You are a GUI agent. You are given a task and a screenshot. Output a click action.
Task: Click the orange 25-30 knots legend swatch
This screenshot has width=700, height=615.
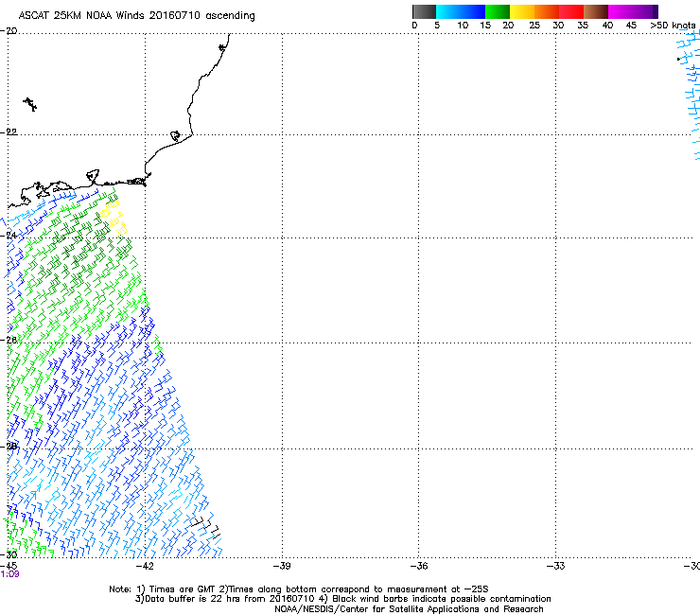(x=547, y=11)
